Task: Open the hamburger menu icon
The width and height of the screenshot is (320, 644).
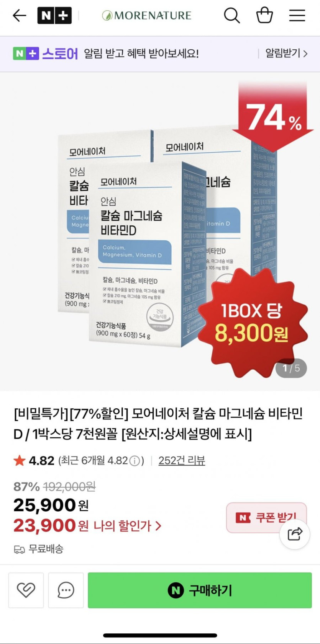Action: (297, 16)
